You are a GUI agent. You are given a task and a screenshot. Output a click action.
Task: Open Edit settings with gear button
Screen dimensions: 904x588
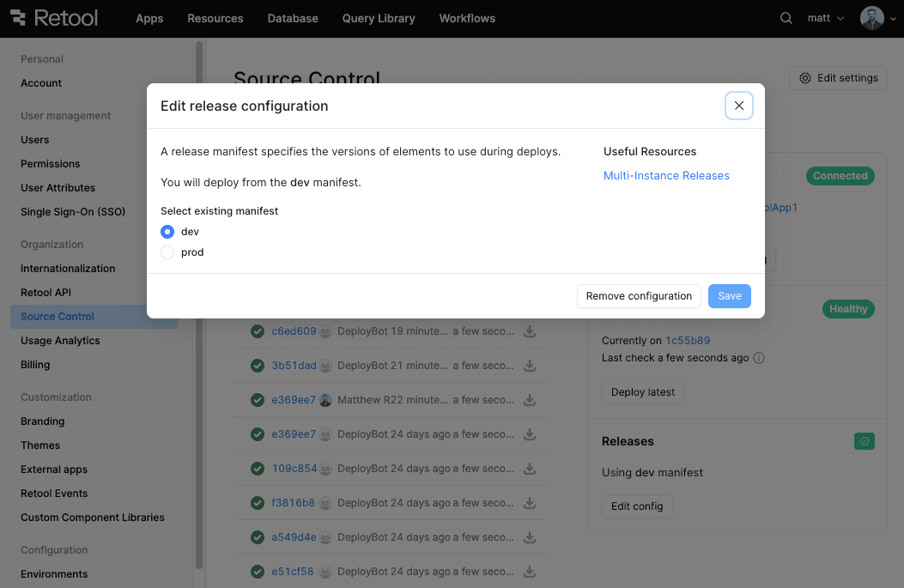[838, 78]
